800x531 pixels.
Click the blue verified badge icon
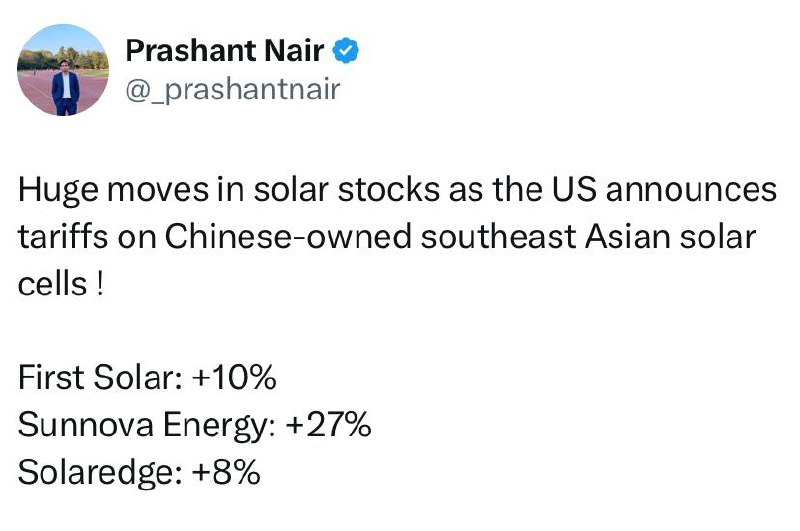point(345,50)
